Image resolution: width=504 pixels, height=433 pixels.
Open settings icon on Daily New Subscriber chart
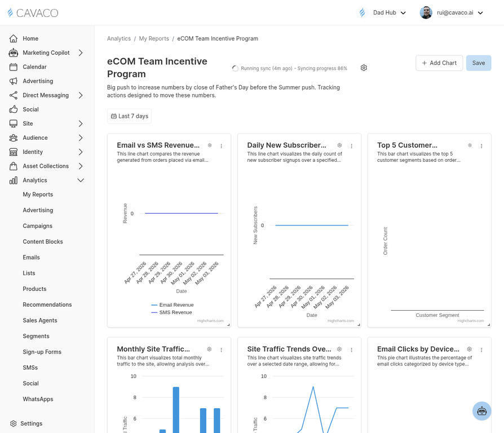[339, 145]
